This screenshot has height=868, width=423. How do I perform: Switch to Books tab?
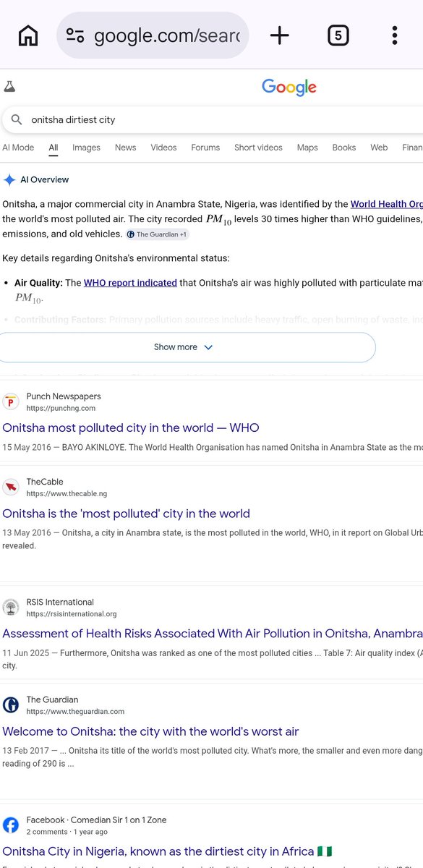pyautogui.click(x=344, y=148)
